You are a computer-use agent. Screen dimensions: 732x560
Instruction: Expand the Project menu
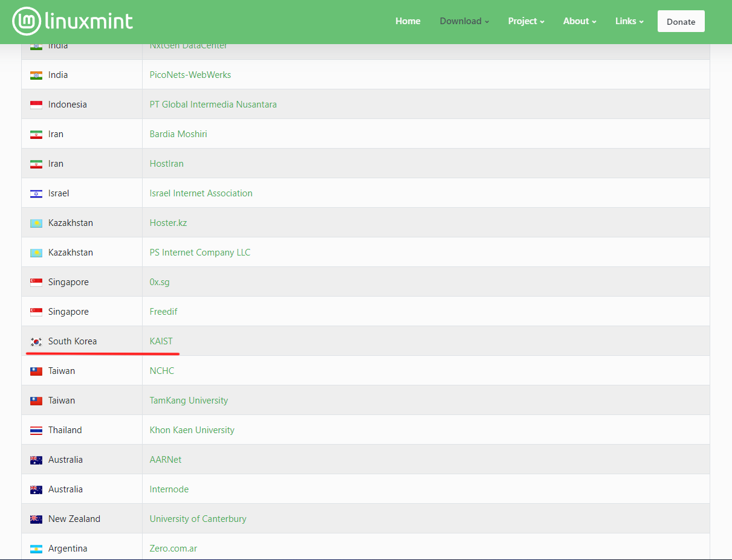(526, 21)
